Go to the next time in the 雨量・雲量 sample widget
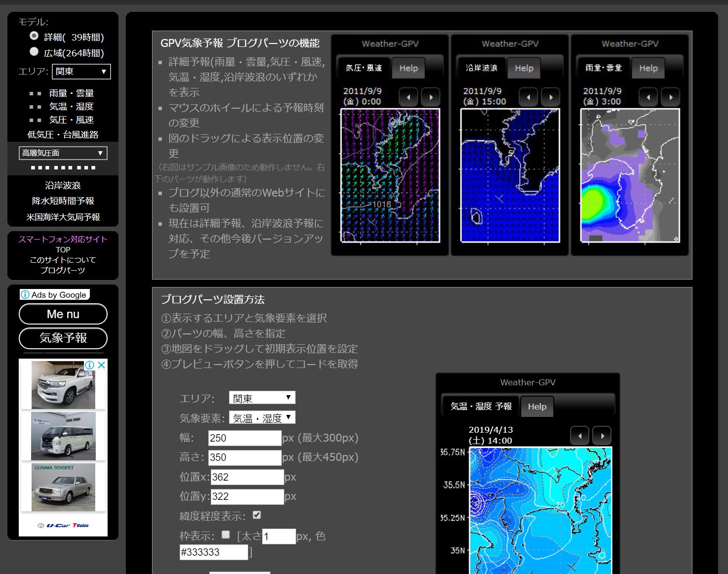The height and width of the screenshot is (574, 728). coord(671,97)
